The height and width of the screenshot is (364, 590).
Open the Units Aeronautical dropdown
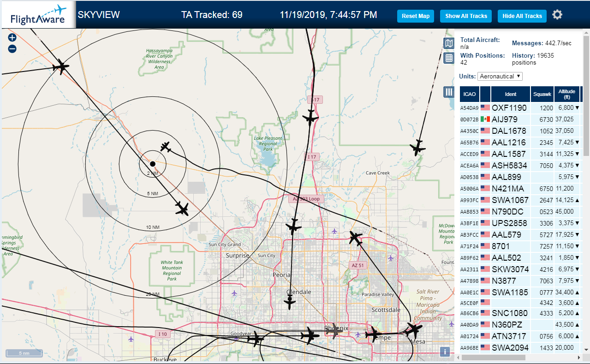(x=500, y=76)
